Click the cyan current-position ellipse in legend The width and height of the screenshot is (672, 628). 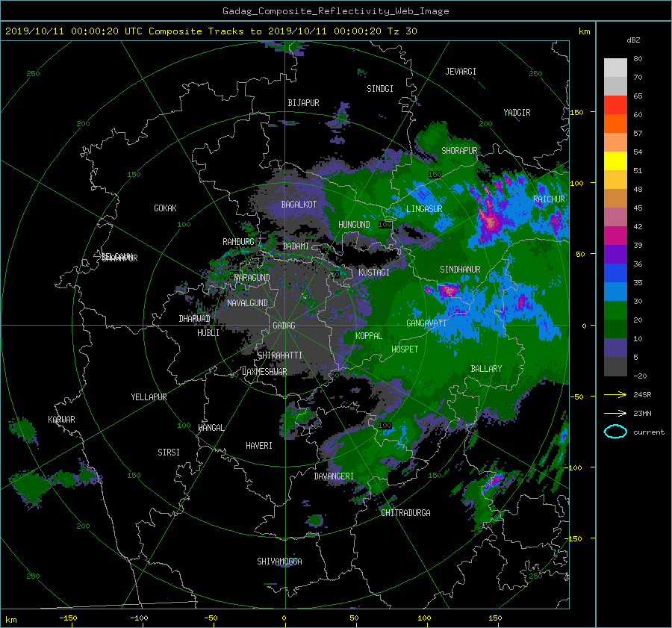pyautogui.click(x=615, y=432)
